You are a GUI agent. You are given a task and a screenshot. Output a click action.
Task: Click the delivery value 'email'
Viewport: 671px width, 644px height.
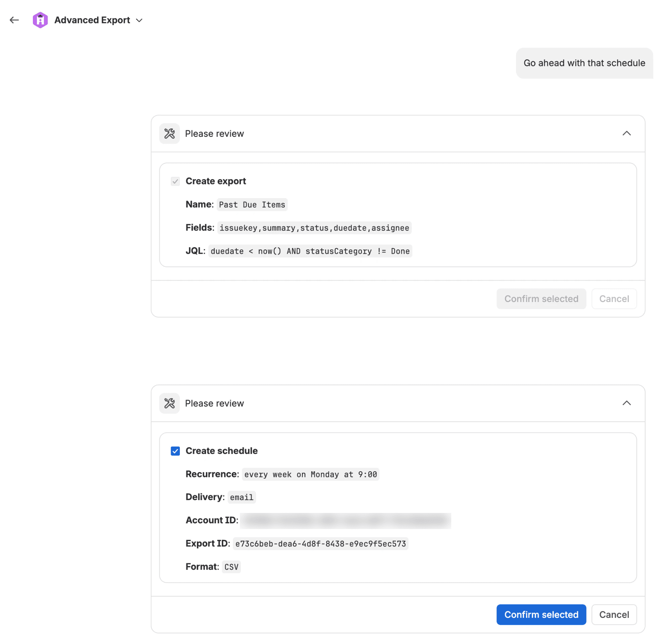click(242, 497)
